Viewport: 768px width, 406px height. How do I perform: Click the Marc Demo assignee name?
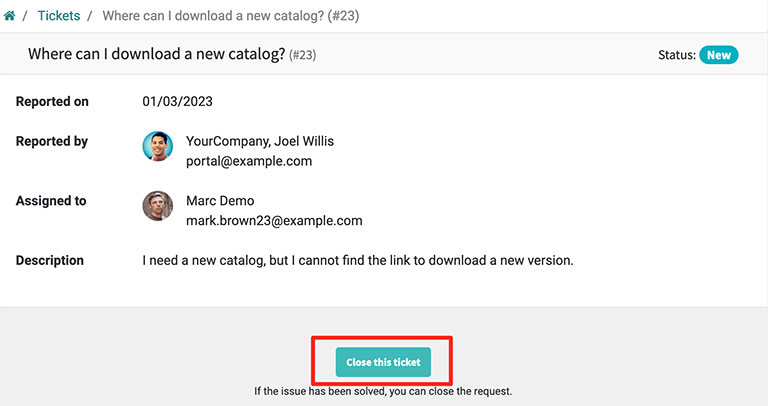(220, 201)
